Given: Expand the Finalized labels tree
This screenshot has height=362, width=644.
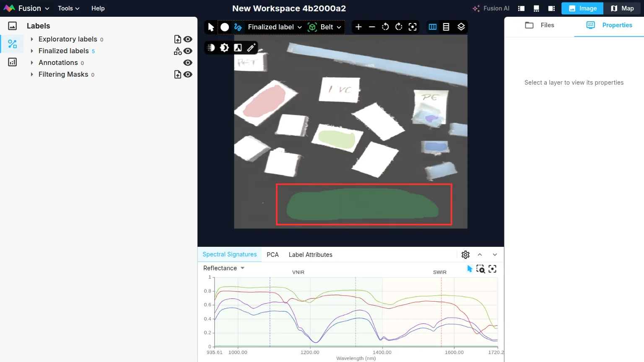Looking at the screenshot, I should tap(32, 51).
